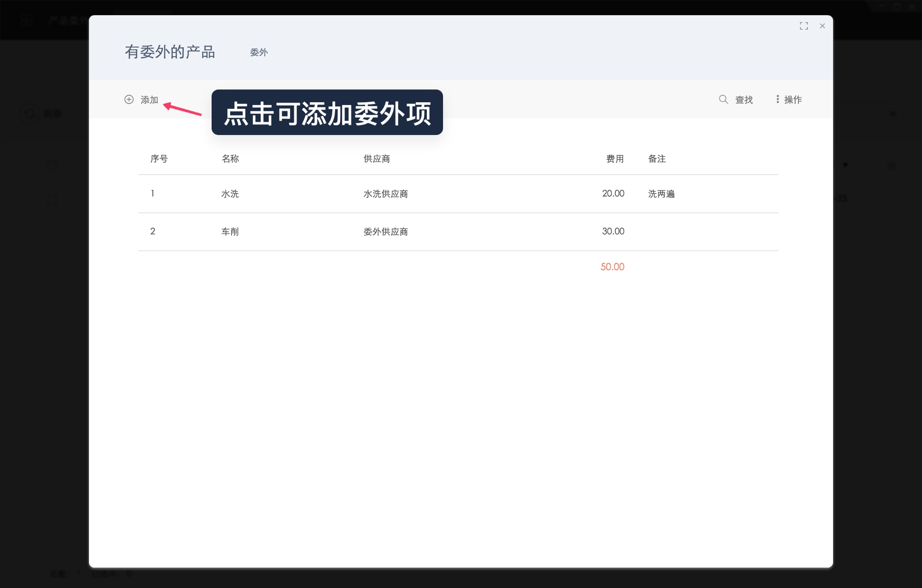Click the three-dot icon next to 操作
This screenshot has width=922, height=588.
[777, 100]
